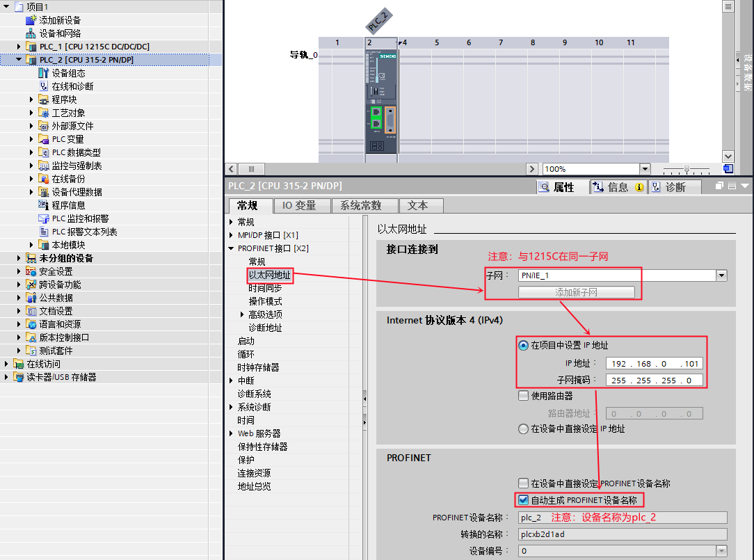Image resolution: width=754 pixels, height=560 pixels.
Task: Select 连接资源 in the navigation tree
Action: click(254, 474)
